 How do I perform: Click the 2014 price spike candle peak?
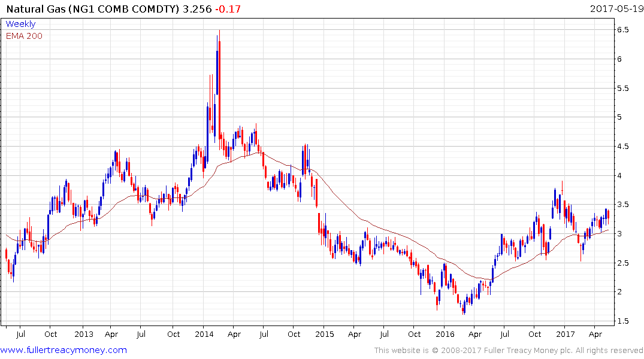coord(219,31)
